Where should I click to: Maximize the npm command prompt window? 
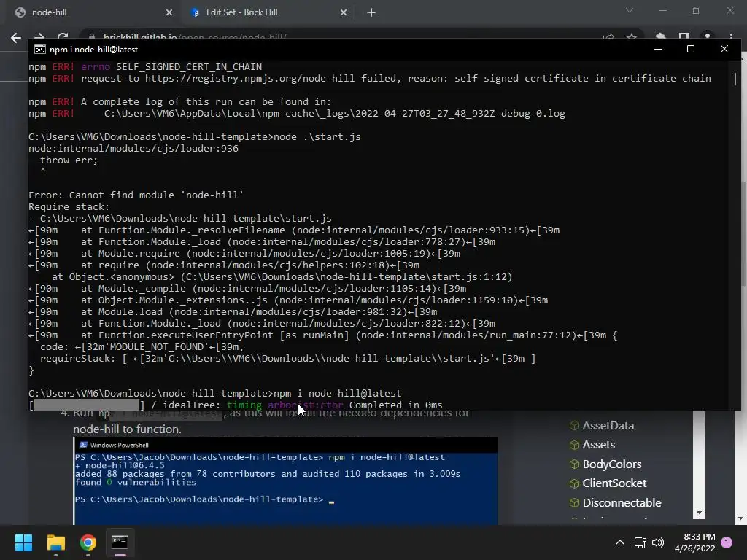pos(690,49)
